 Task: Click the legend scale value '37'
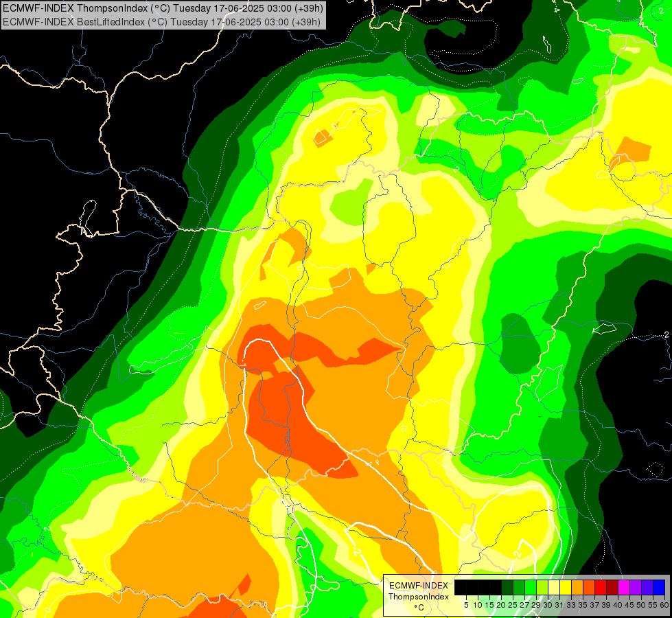pos(594,605)
